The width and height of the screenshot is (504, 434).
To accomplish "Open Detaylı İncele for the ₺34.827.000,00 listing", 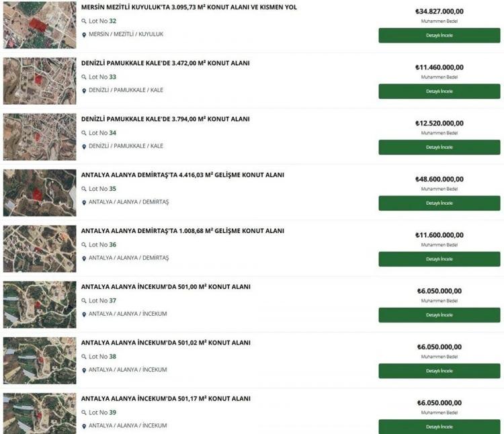I will [x=439, y=36].
